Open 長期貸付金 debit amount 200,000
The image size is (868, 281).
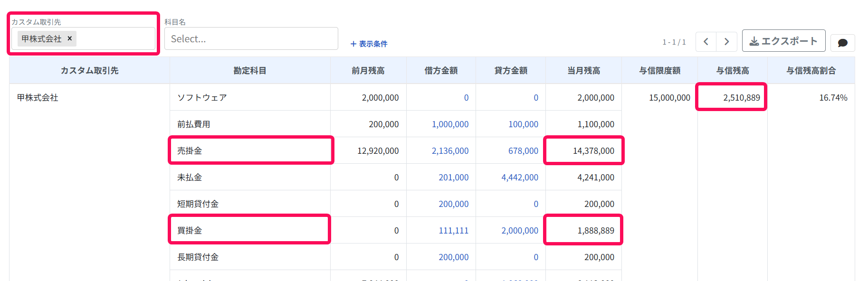click(453, 257)
